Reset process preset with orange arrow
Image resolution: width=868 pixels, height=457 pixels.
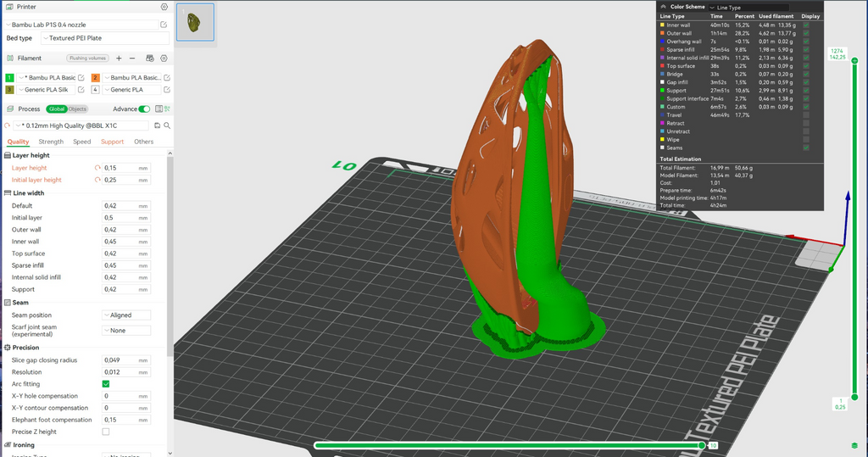tap(7, 125)
